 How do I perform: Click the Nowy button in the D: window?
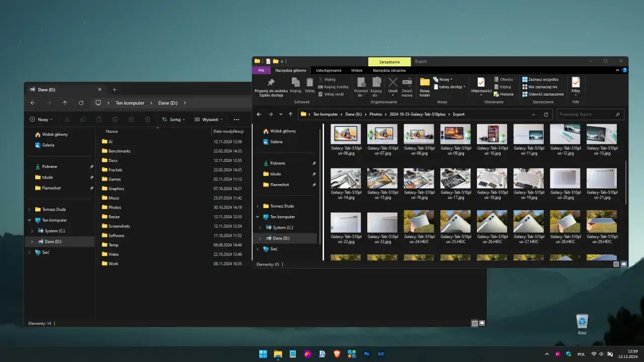tap(39, 120)
